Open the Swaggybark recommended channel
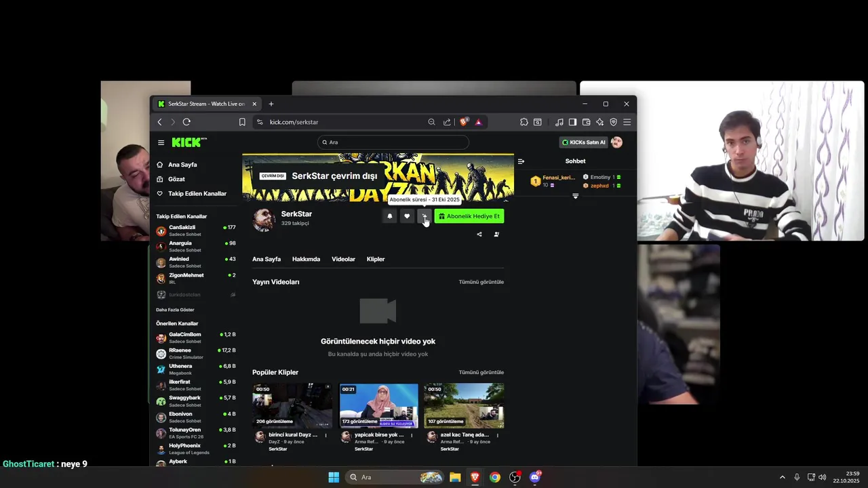Viewport: 868px width, 488px height. pos(196,401)
